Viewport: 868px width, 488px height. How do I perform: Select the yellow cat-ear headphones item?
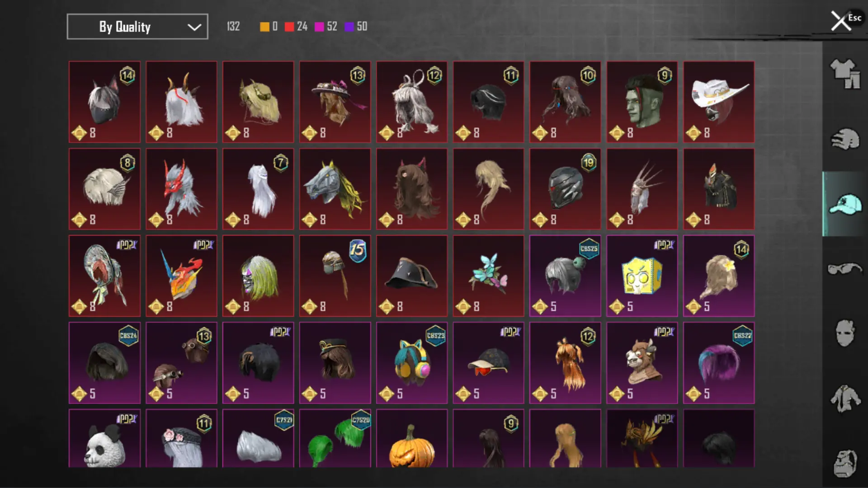click(412, 363)
